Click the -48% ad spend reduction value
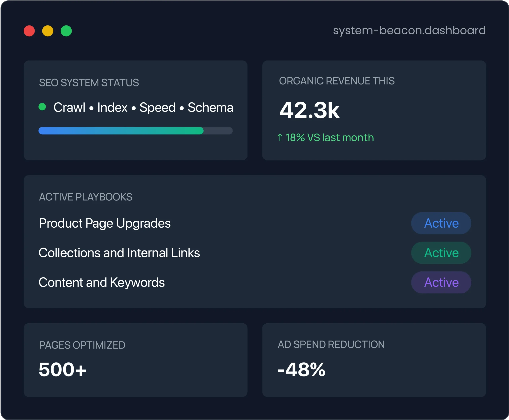The width and height of the screenshot is (509, 420). click(301, 370)
